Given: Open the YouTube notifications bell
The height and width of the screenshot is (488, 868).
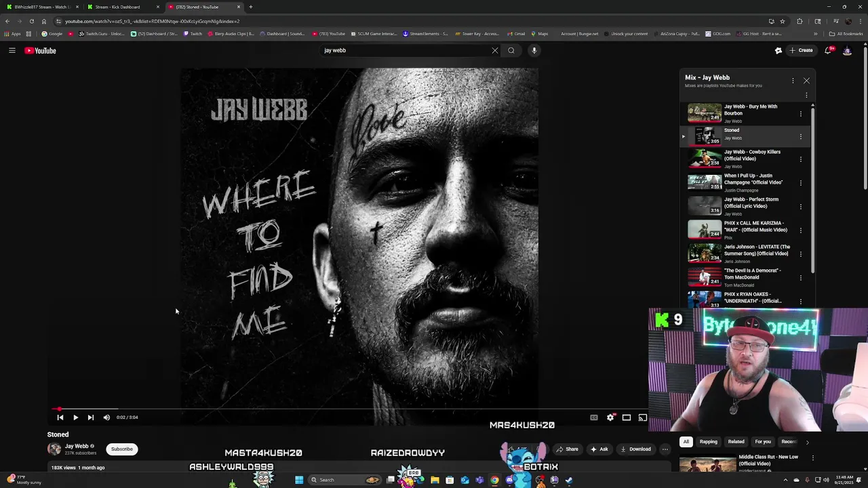Looking at the screenshot, I should 829,50.
